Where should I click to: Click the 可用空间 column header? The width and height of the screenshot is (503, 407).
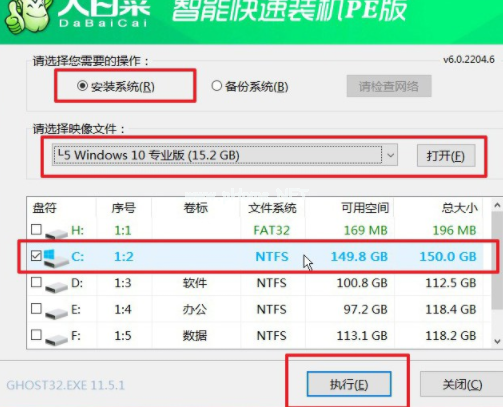(365, 208)
